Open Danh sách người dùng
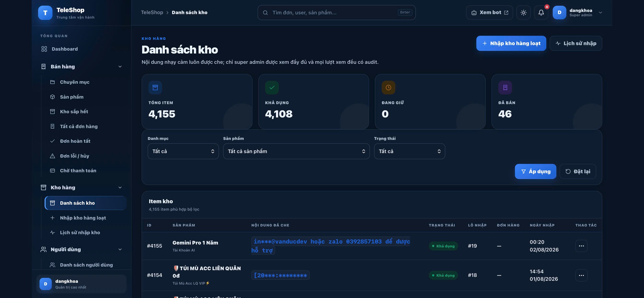The image size is (644, 298). point(86,265)
